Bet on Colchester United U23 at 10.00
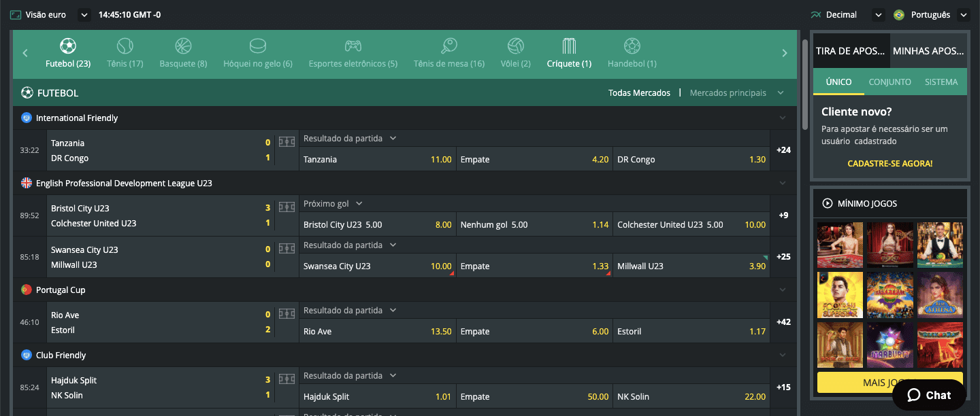This screenshot has width=980, height=416. 691,224
